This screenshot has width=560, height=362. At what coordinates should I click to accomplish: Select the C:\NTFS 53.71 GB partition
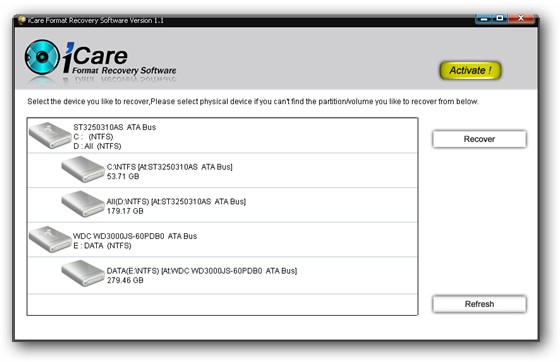point(222,171)
